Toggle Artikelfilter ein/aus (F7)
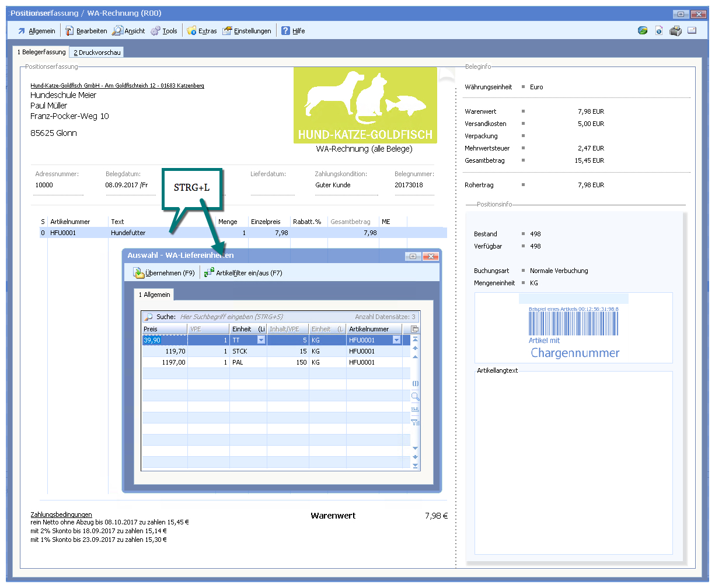Viewport: 715px width, 588px height. pos(243,273)
